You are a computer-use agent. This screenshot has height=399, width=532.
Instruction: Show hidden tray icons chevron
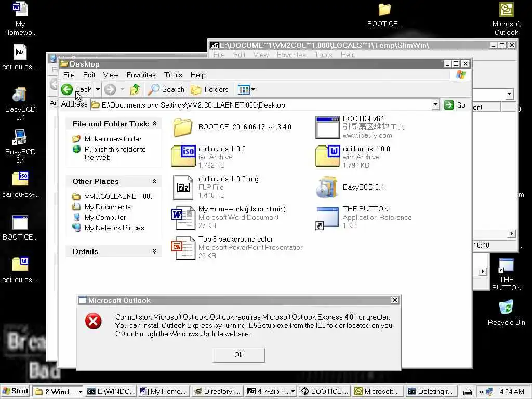point(481,392)
